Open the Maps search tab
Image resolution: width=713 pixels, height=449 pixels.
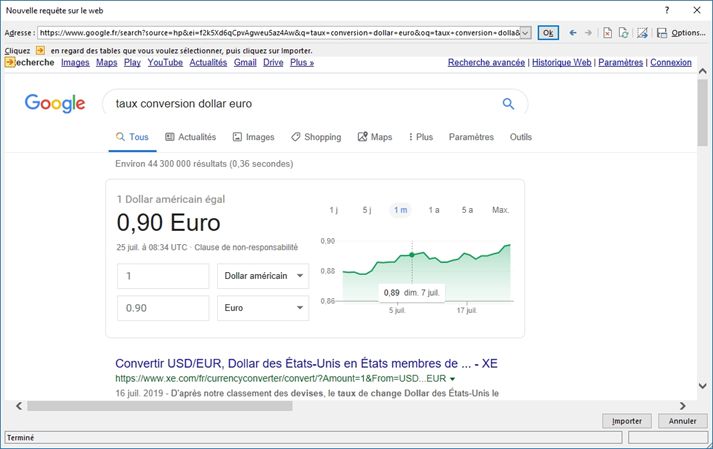pyautogui.click(x=375, y=137)
